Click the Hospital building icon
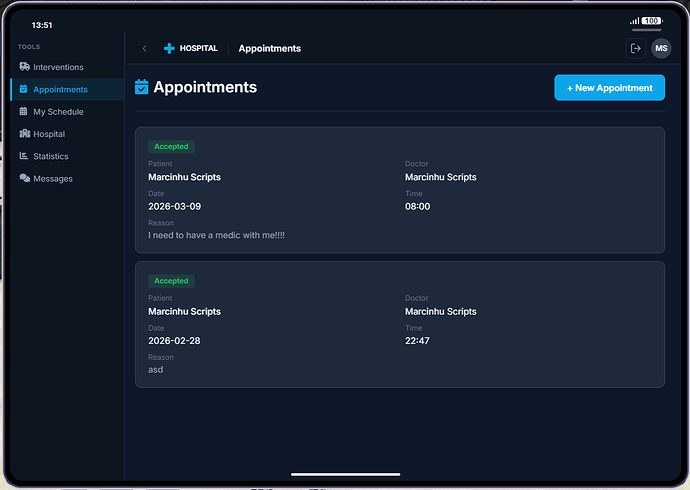The image size is (690, 490). (x=25, y=133)
